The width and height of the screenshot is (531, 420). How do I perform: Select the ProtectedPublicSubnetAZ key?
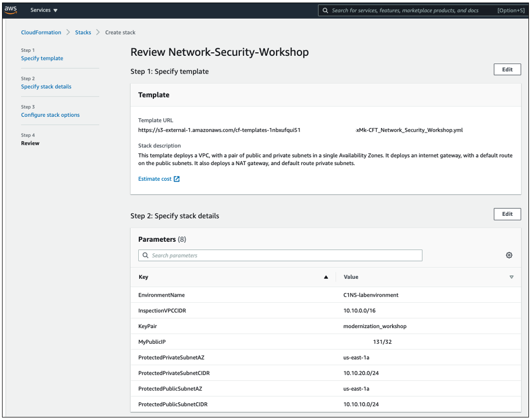[x=170, y=389]
